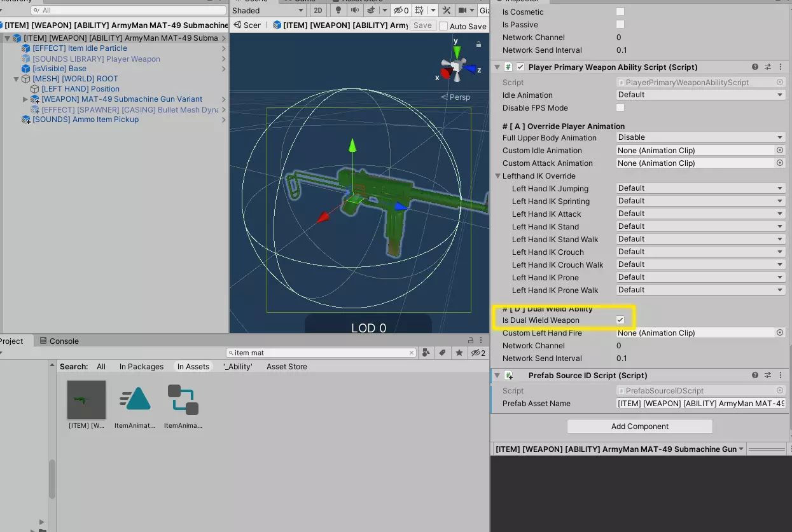Click the favorites star in Project search bar
792x532 pixels.
[459, 353]
